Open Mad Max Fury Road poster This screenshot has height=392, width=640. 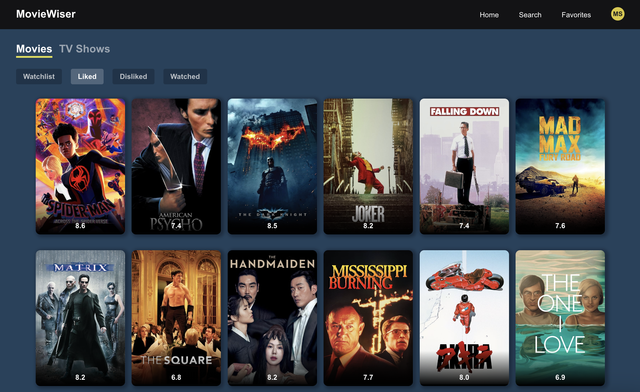560,166
